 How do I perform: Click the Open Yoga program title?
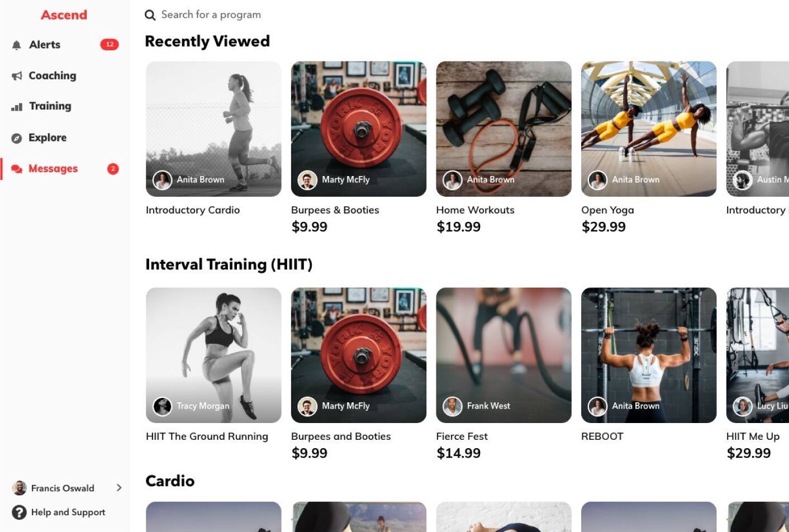click(x=607, y=210)
